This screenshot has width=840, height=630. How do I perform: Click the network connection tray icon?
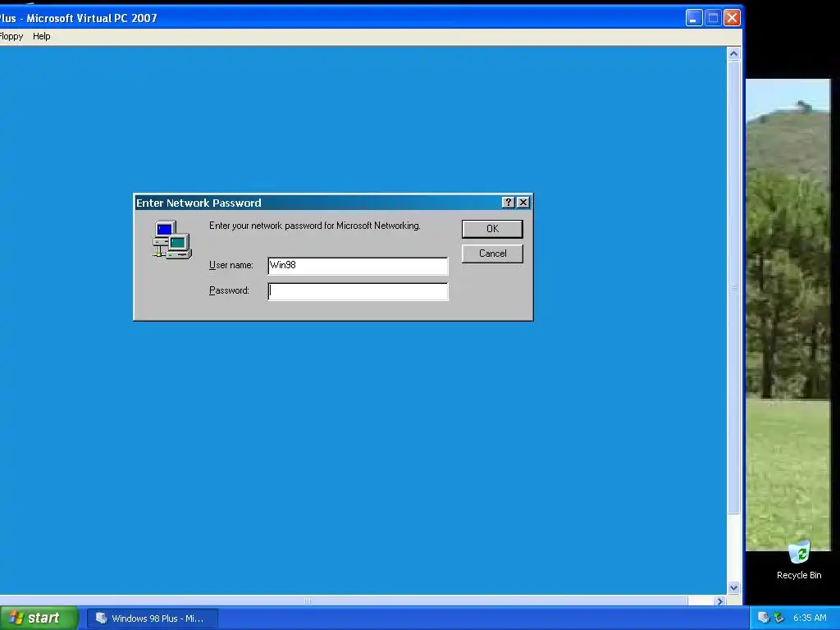click(778, 618)
